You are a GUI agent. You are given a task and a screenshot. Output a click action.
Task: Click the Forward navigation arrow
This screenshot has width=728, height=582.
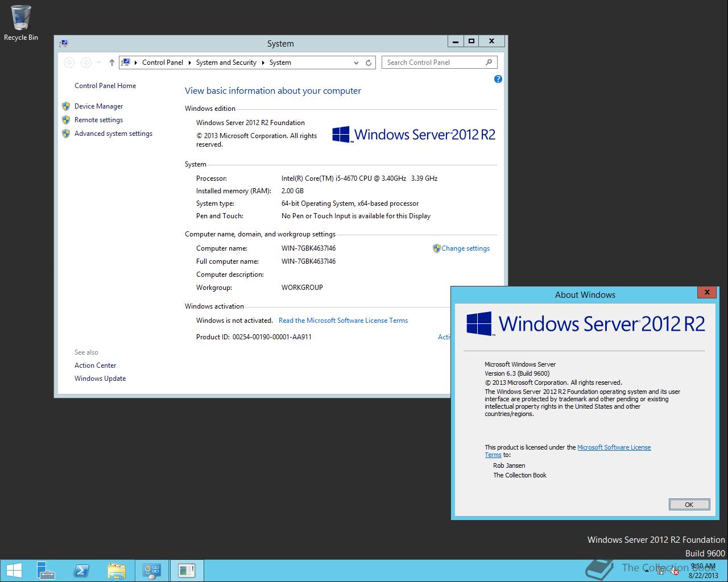click(86, 63)
